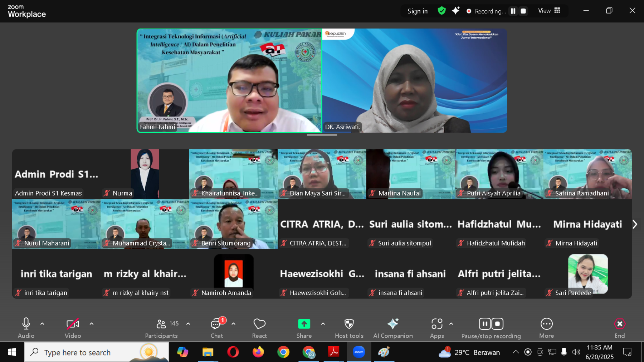Open the Chat panel
This screenshot has width=644, height=362.
click(216, 327)
